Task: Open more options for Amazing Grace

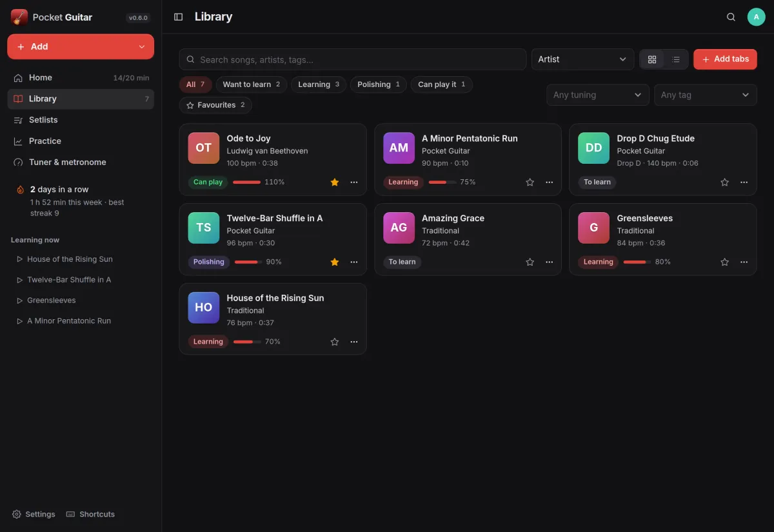Action: (x=549, y=262)
